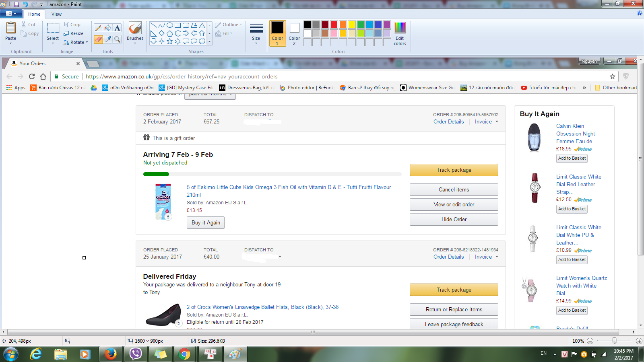The image size is (644, 362).
Task: Choose the Eraser tool
Action: coord(98,39)
